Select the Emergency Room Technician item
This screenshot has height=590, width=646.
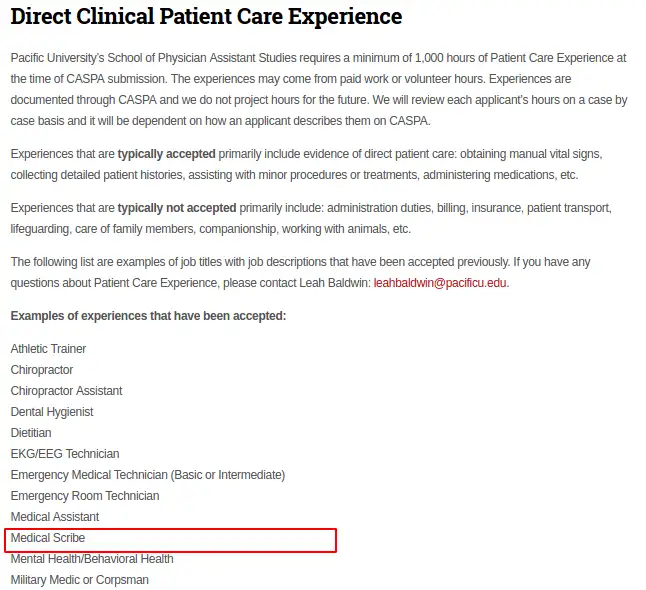pyautogui.click(x=85, y=496)
